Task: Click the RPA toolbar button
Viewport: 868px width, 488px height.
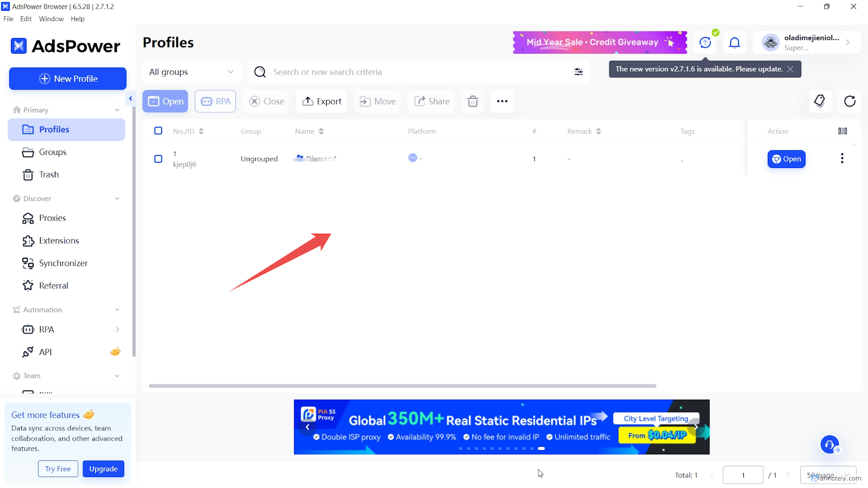Action: click(215, 101)
